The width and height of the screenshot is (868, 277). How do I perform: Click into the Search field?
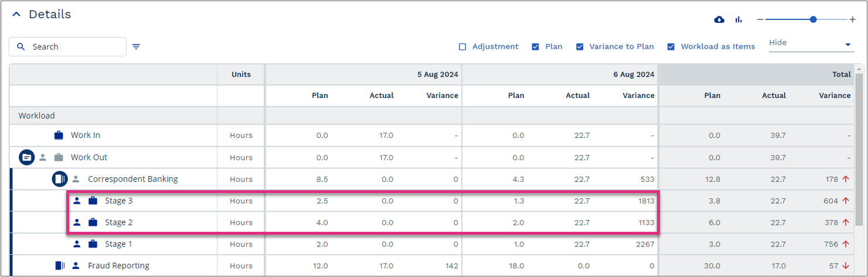point(67,47)
